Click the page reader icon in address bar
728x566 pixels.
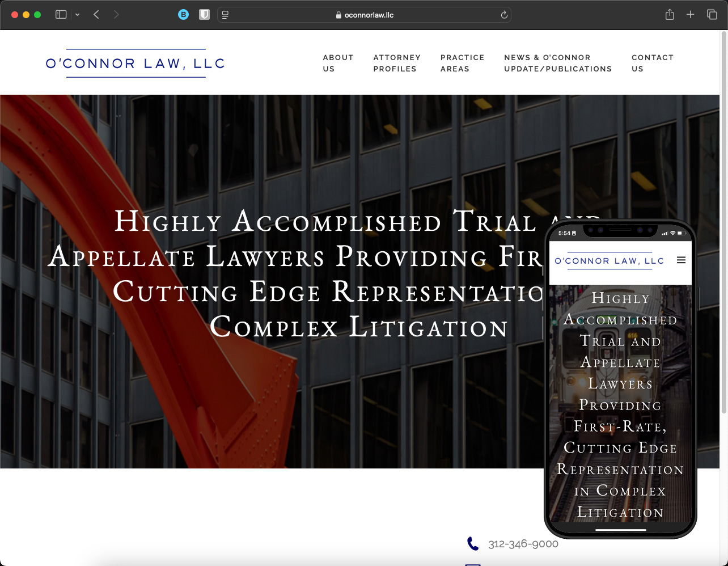pos(226,15)
